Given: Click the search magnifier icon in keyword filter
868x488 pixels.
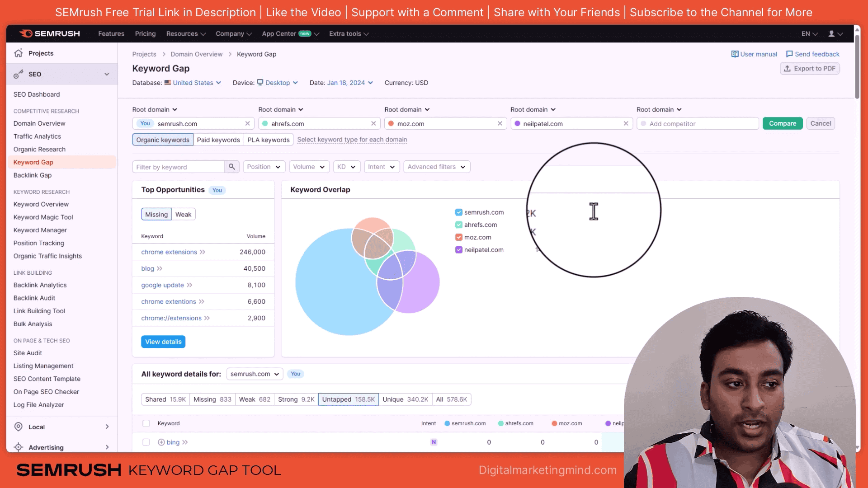Looking at the screenshot, I should 231,167.
